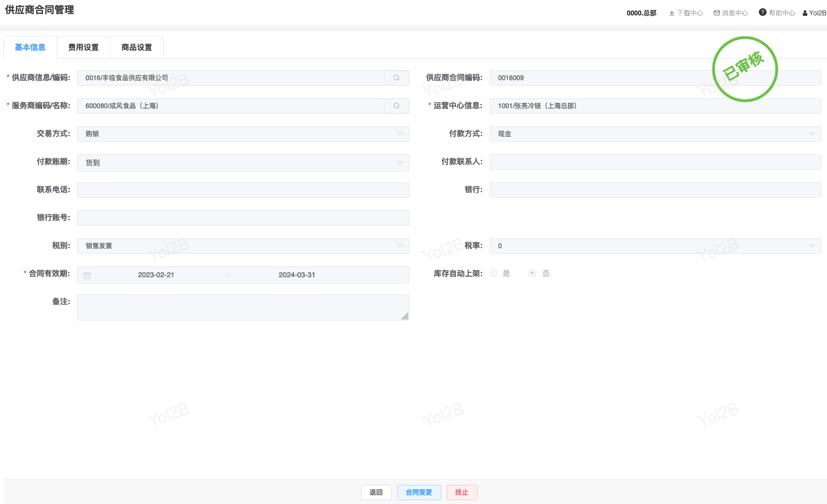The image size is (827, 504).
Task: Click the 运营中心信息 input field
Action: pos(655,106)
